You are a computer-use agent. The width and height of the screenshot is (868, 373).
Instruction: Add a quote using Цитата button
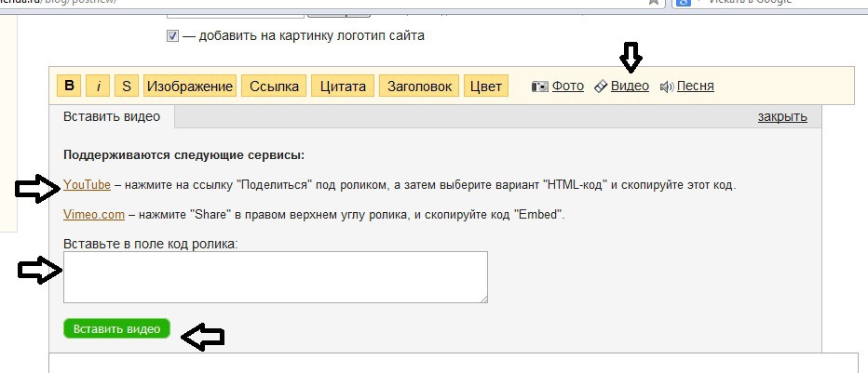pyautogui.click(x=343, y=87)
